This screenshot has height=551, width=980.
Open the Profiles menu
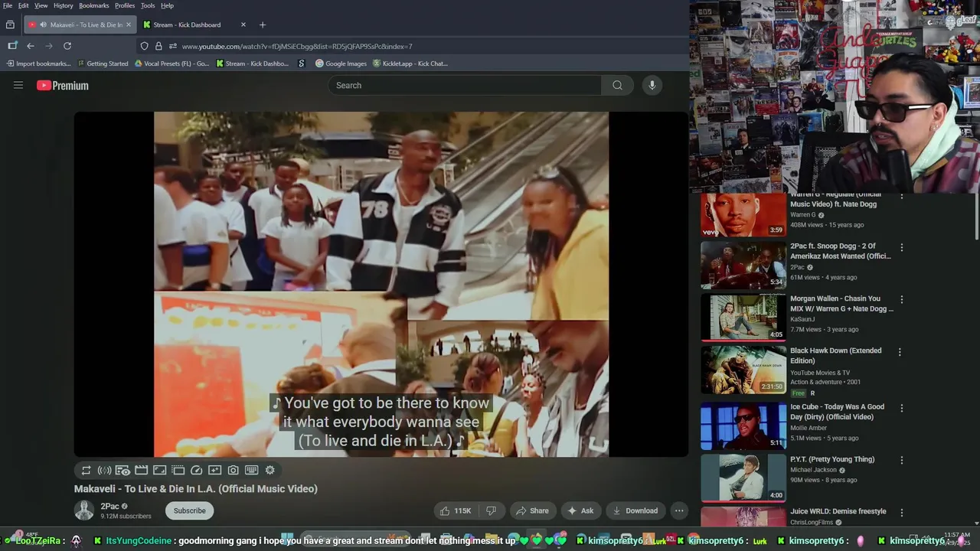coord(125,5)
